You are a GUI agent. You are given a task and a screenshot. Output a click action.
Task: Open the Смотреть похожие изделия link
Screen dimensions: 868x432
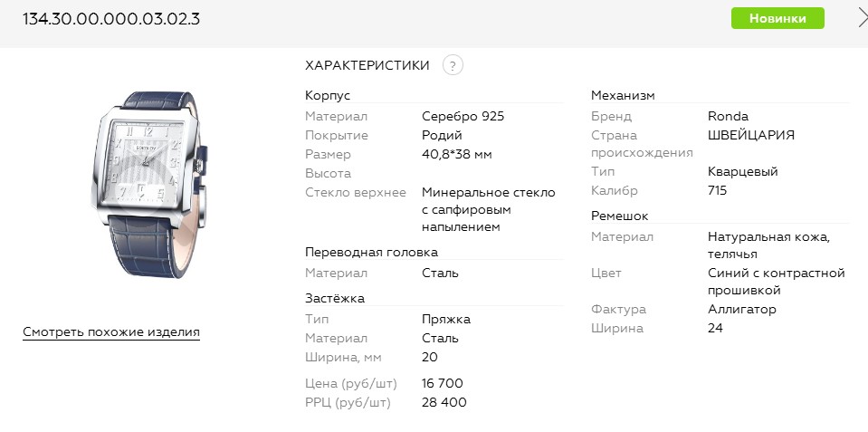pyautogui.click(x=111, y=332)
